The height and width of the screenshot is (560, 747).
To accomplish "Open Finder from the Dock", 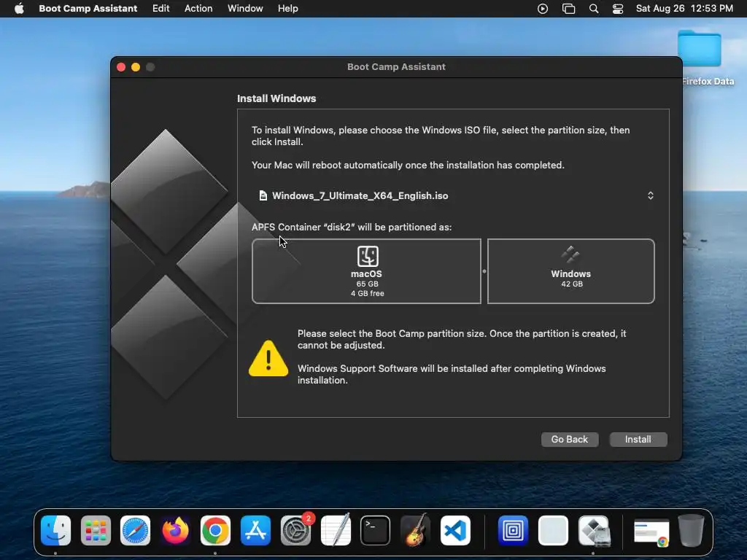I will click(55, 531).
